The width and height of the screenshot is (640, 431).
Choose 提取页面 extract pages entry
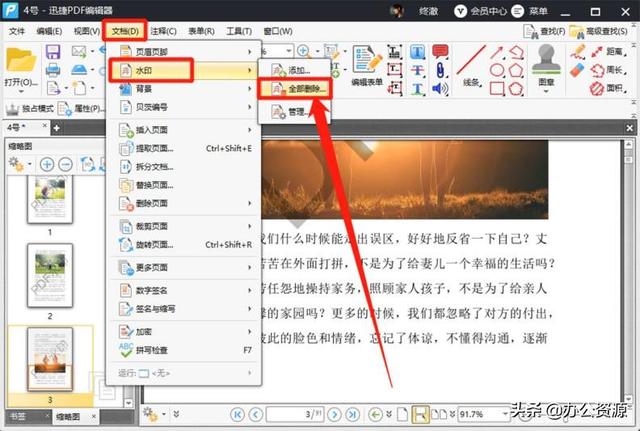coord(184,148)
